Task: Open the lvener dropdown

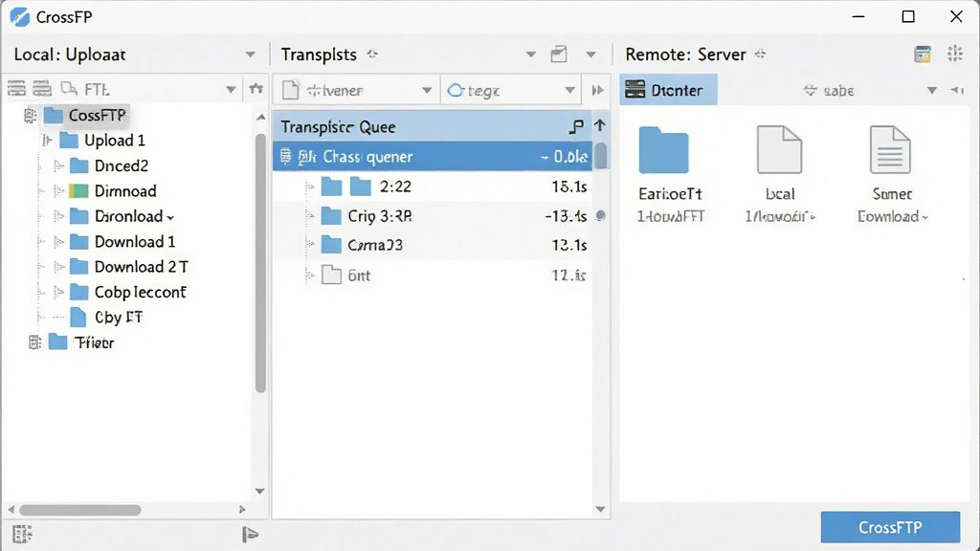Action: 427,90
